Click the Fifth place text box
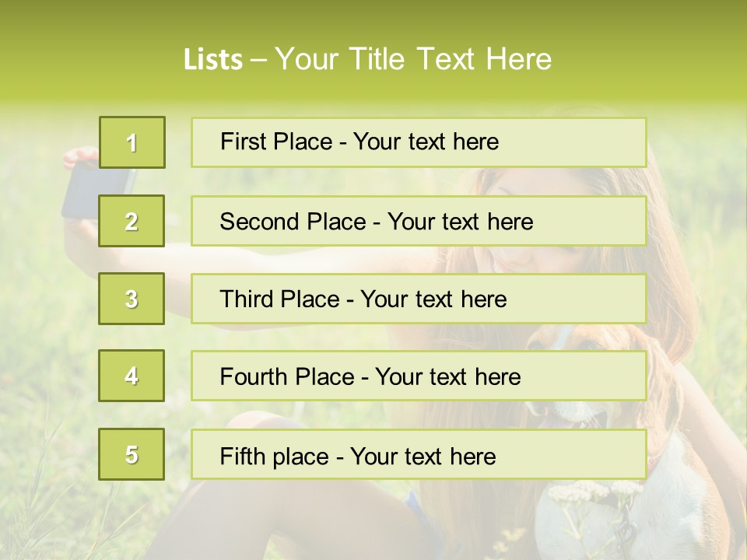The image size is (747, 560). pos(419,455)
